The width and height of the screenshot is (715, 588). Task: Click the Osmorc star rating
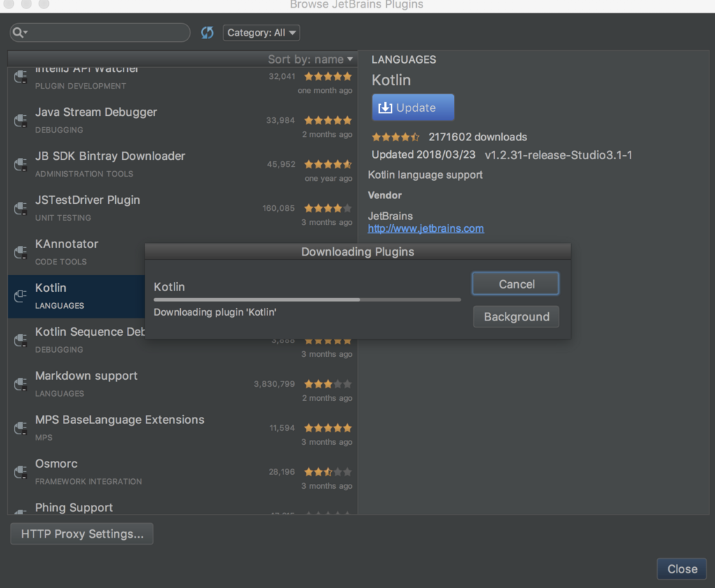pyautogui.click(x=328, y=472)
